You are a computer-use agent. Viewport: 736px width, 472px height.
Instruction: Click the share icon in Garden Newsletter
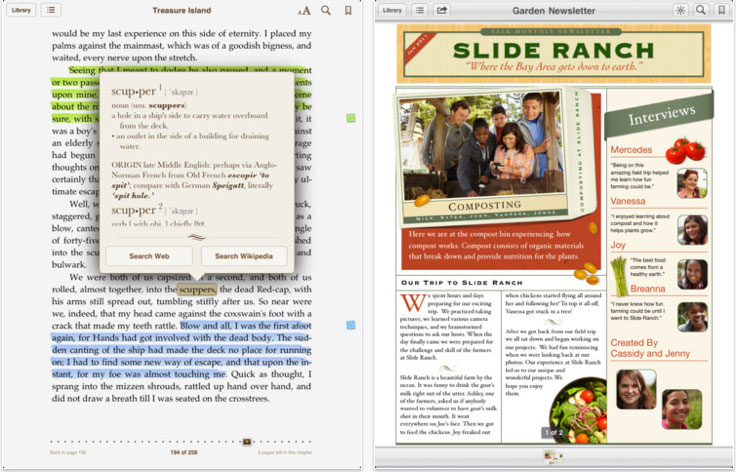click(443, 10)
